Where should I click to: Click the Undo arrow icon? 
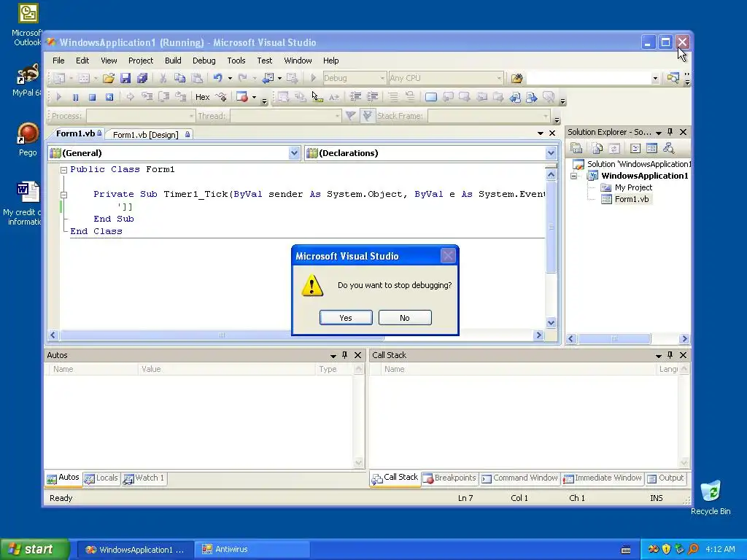point(217,78)
